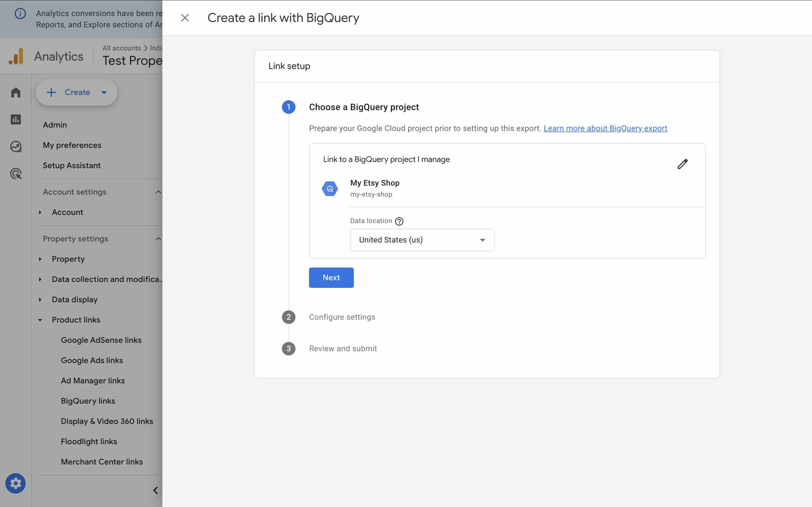
Task: Open the Home icon in left rail
Action: click(16, 93)
